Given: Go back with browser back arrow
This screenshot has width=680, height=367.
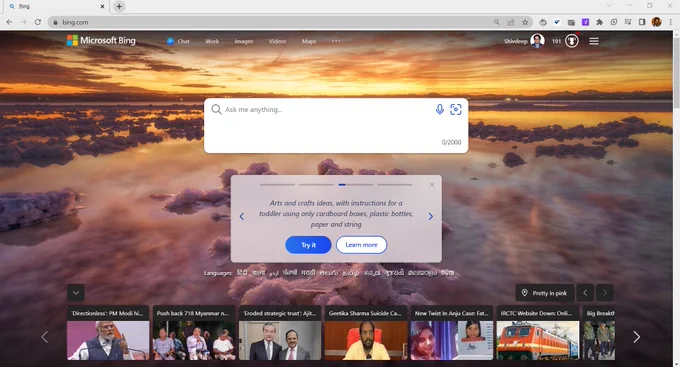Looking at the screenshot, I should tap(9, 22).
